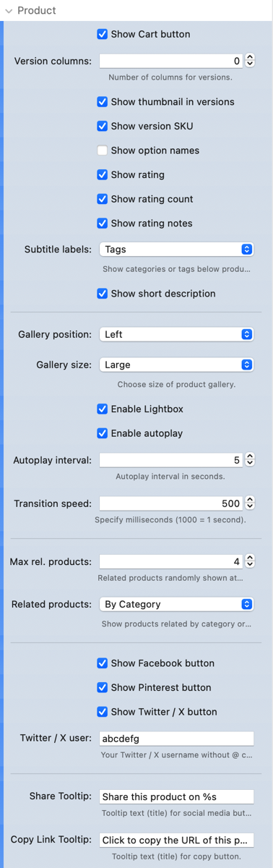Disable the Enable Lightbox checkbox
The image size is (273, 868).
[x=103, y=409]
